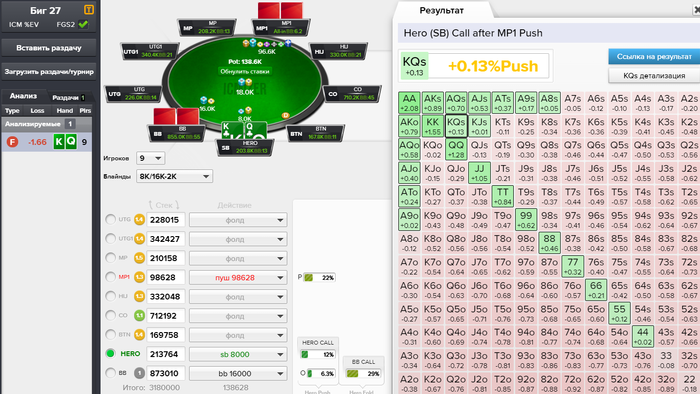Adjust the MP1 push range 22% bar

(320, 278)
